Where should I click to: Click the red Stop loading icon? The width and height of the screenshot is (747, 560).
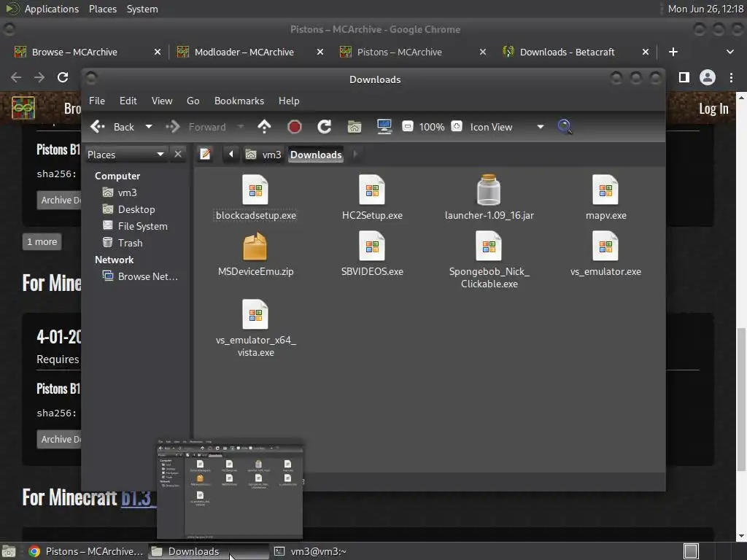[295, 127]
